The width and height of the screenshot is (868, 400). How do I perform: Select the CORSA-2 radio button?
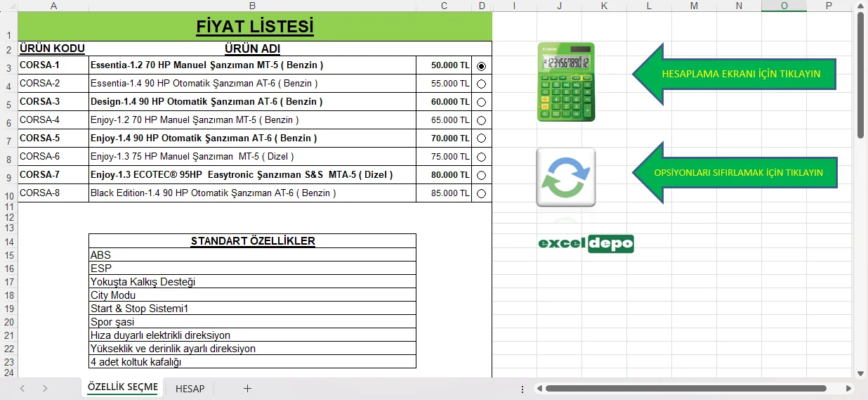tap(481, 84)
